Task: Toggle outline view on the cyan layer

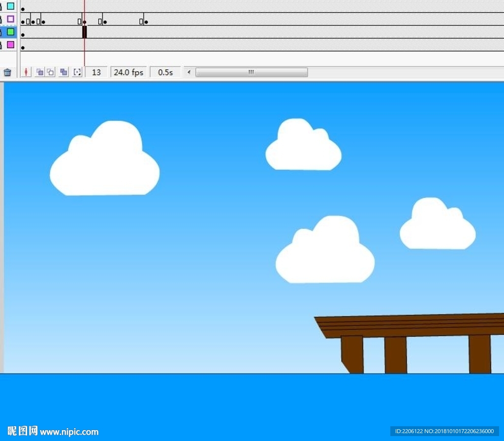Action: 10,6
